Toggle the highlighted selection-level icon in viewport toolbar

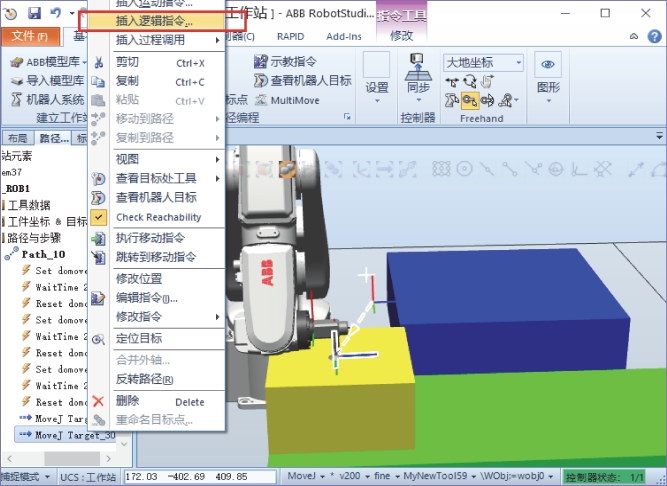[288, 169]
